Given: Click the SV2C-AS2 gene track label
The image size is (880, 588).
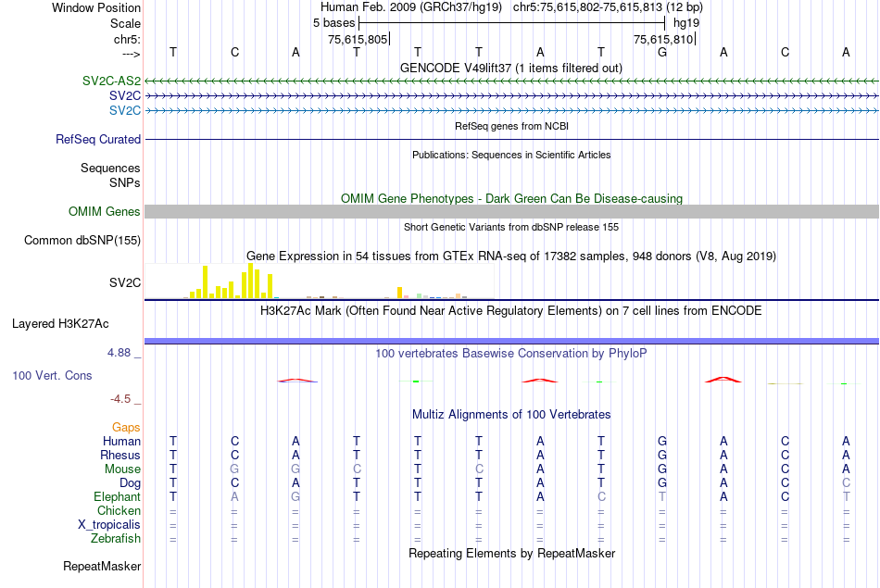Looking at the screenshot, I should (x=111, y=81).
